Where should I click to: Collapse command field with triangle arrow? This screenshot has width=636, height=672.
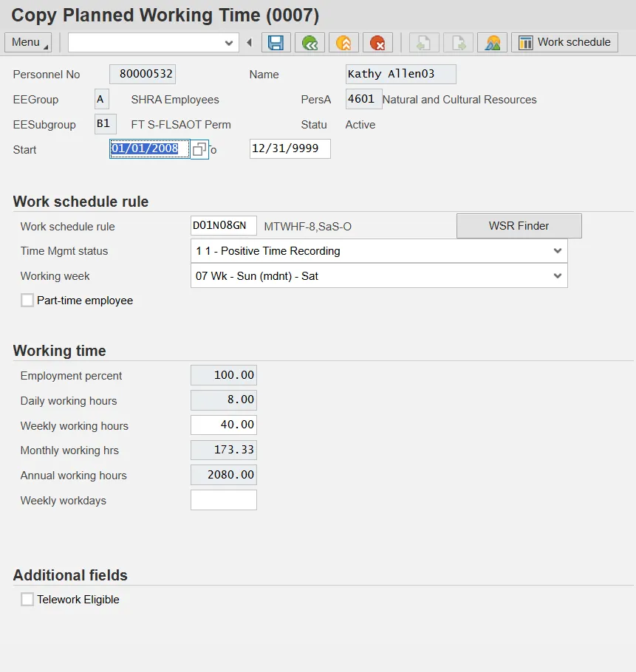pos(250,42)
